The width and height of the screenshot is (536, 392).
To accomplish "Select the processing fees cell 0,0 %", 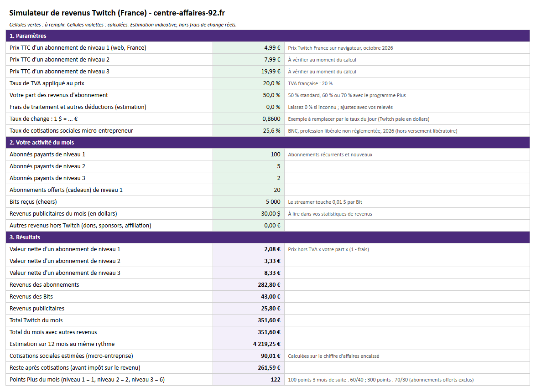I will point(249,107).
